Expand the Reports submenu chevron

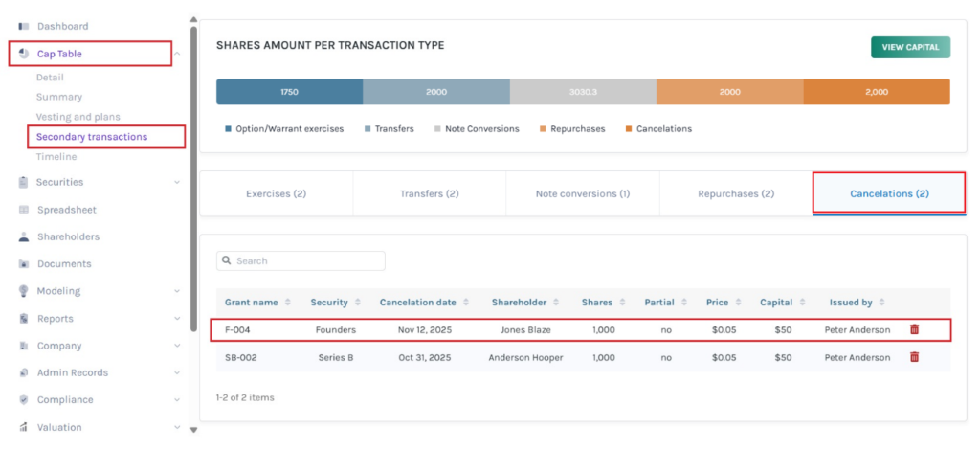pyautogui.click(x=177, y=319)
